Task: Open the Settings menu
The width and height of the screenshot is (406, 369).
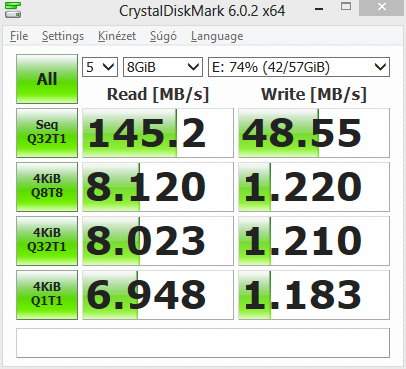Action: pyautogui.click(x=63, y=36)
